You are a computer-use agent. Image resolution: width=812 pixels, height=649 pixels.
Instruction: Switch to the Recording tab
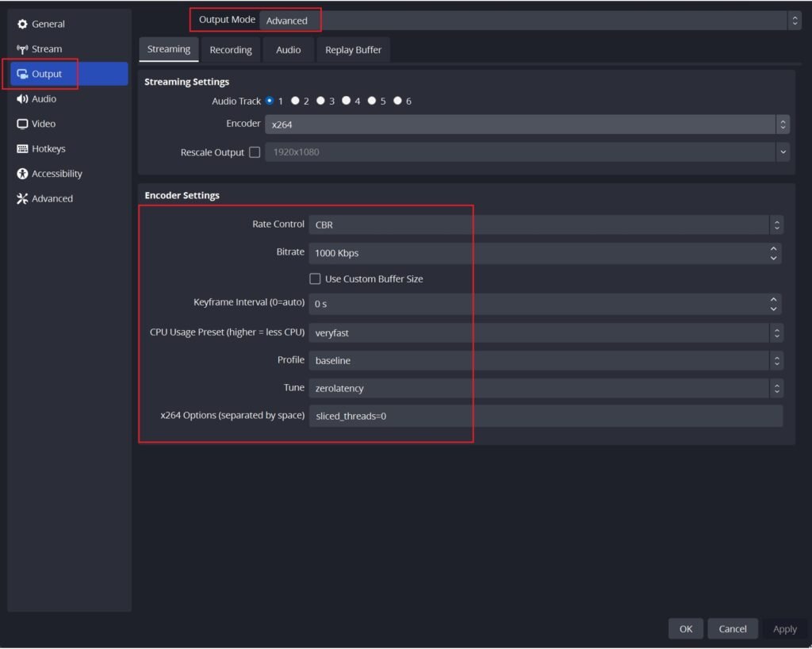(231, 50)
